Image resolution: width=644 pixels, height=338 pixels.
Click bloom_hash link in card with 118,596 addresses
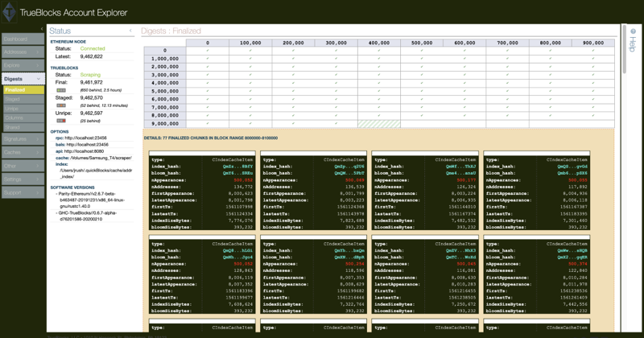[349, 257]
